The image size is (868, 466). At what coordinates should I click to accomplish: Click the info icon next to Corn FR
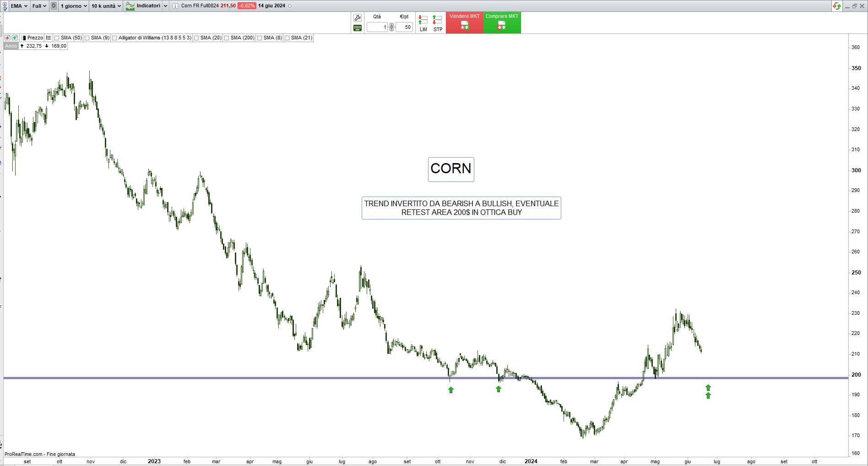coord(175,6)
